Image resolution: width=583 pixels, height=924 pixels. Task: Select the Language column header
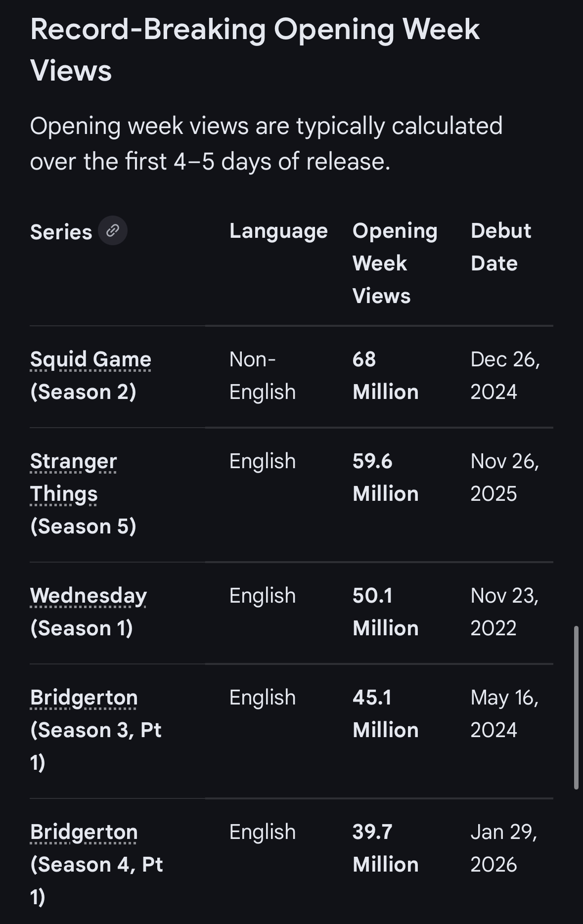[x=278, y=231]
